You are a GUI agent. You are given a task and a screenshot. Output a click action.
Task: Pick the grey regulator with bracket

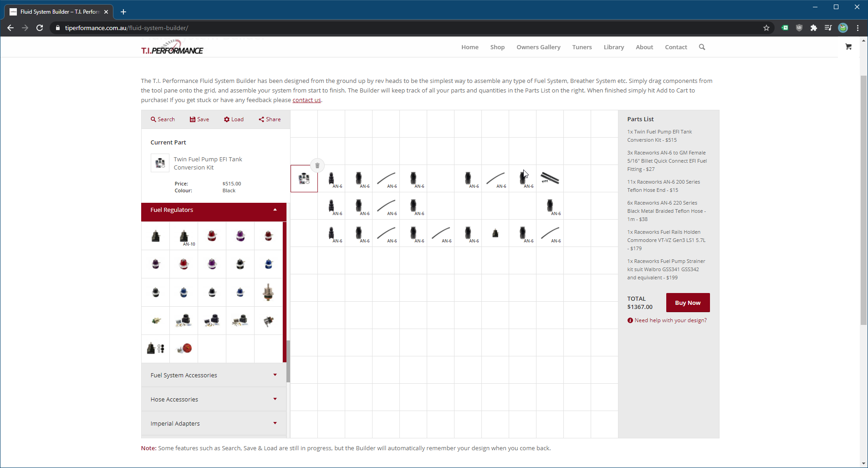point(269,321)
